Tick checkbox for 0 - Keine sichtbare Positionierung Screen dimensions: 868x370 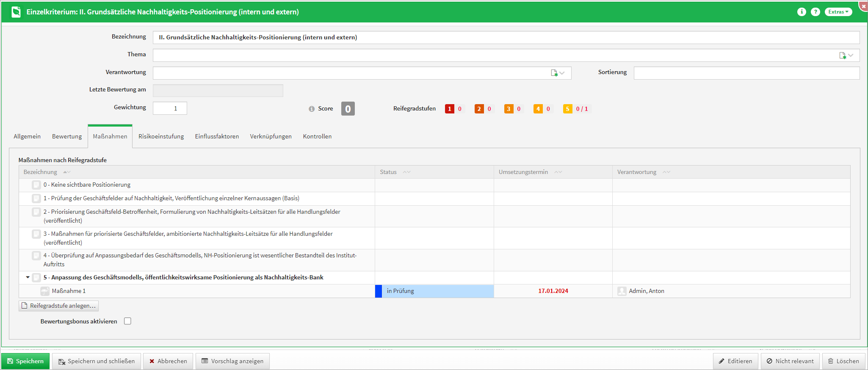coord(36,185)
